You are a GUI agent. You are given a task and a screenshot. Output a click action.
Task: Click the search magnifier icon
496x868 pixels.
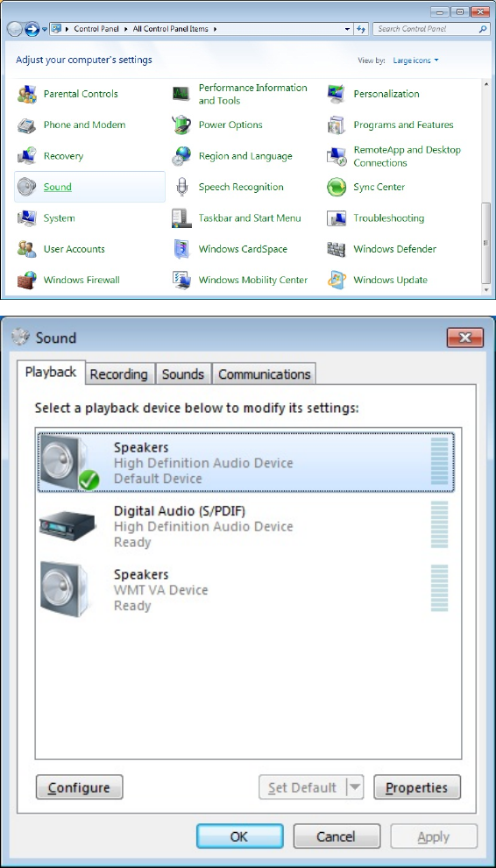482,29
